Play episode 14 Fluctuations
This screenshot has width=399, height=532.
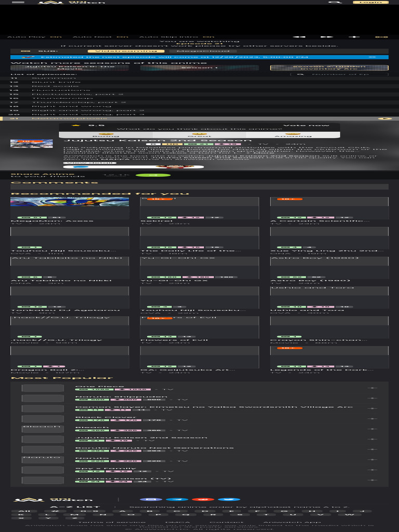click(199, 90)
